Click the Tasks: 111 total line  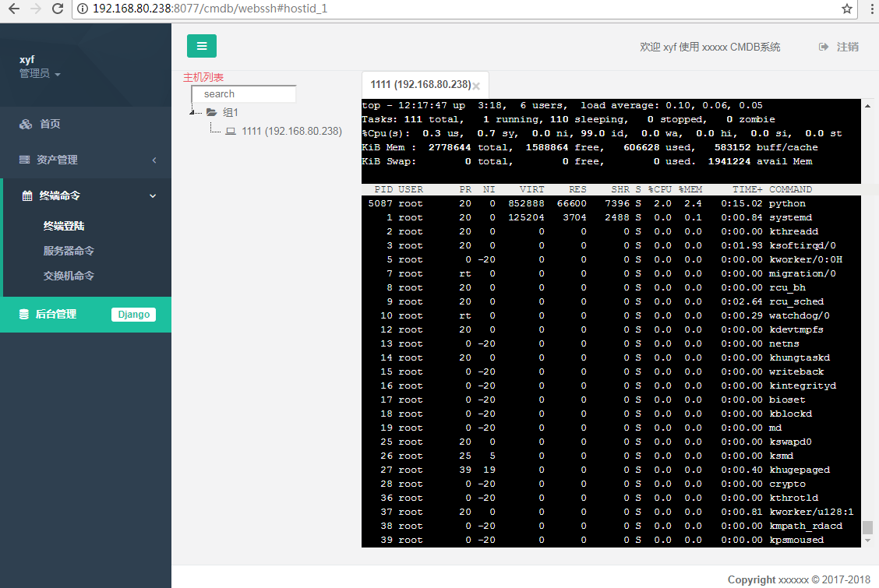click(568, 119)
